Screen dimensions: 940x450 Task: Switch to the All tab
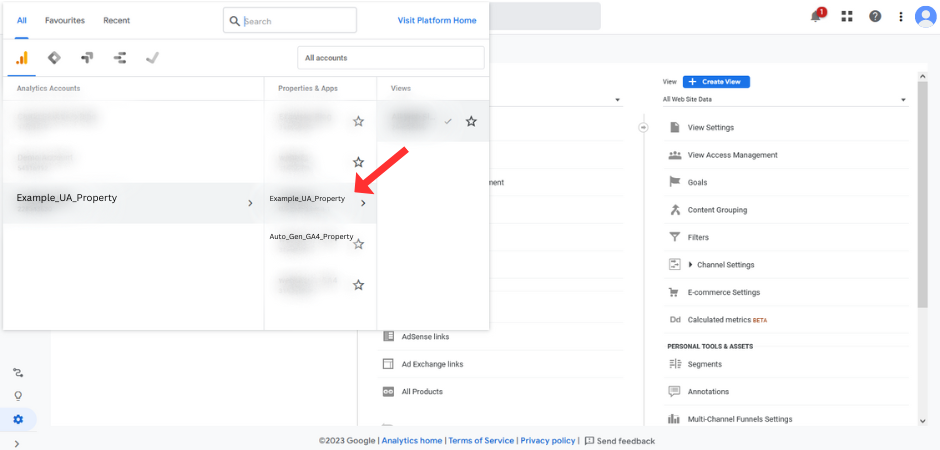coord(22,20)
